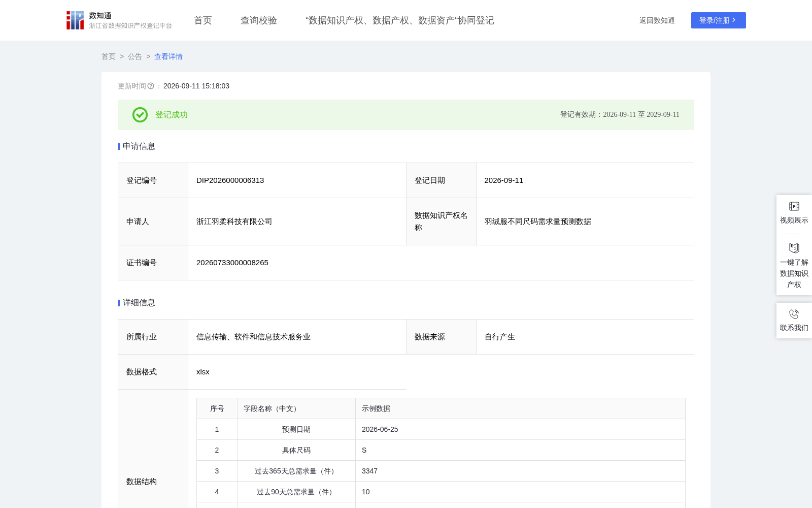Click 首页 in the breadcrumb
Screen dimensions: 812x508
(109, 56)
